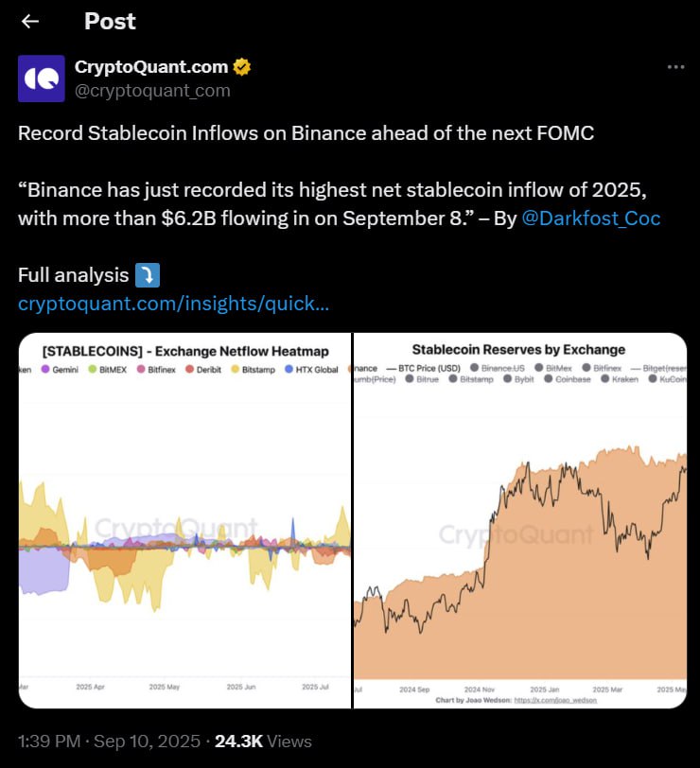The image size is (700, 768).
Task: Click the gold verified badge
Action: click(242, 66)
